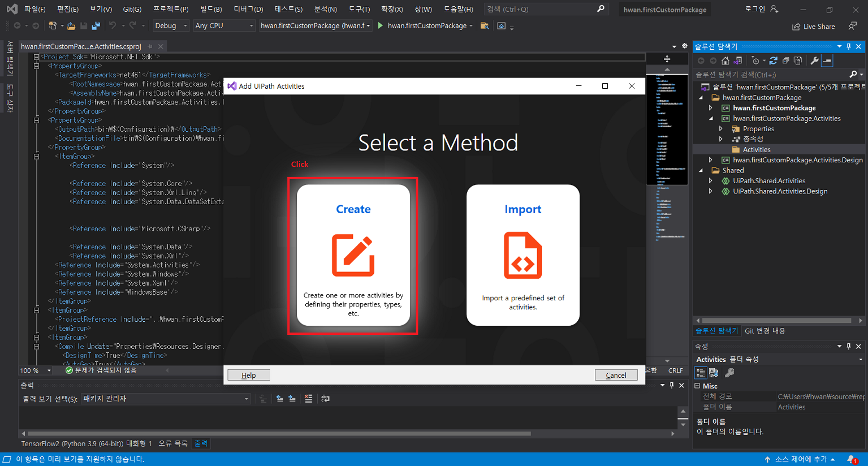Click the Visual Studio search box
868x466 pixels.
coord(546,9)
